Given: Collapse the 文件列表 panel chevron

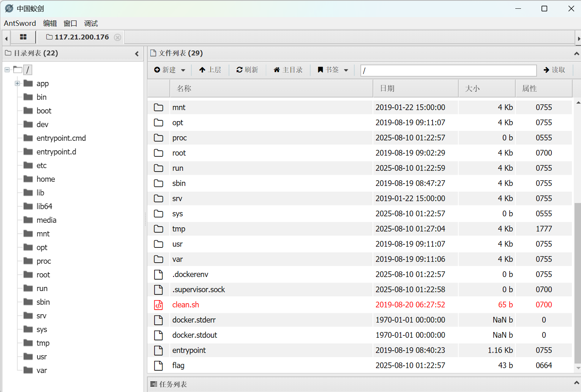Looking at the screenshot, I should [x=576, y=54].
